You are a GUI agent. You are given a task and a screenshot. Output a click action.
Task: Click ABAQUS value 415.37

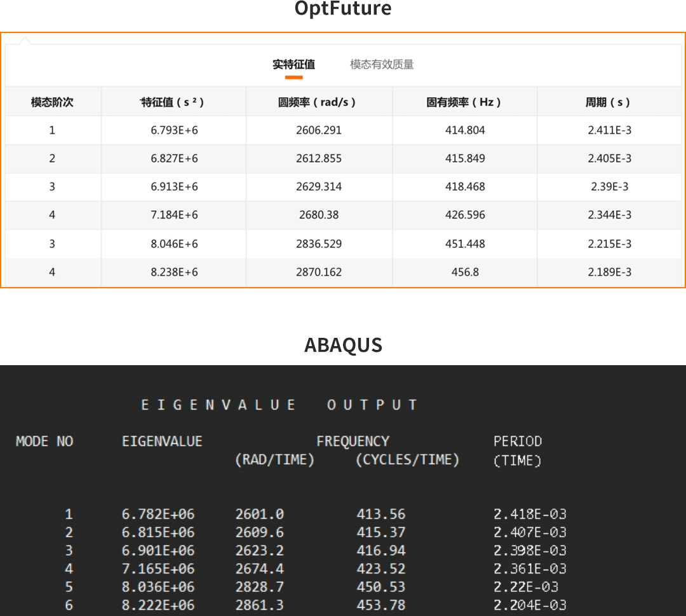[381, 532]
